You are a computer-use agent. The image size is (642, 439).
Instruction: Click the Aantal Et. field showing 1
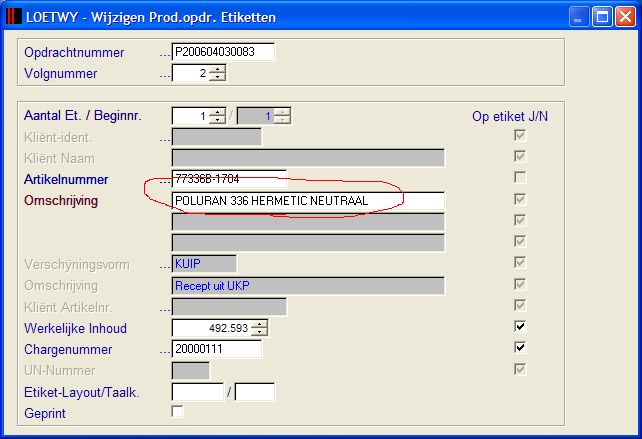pos(191,116)
